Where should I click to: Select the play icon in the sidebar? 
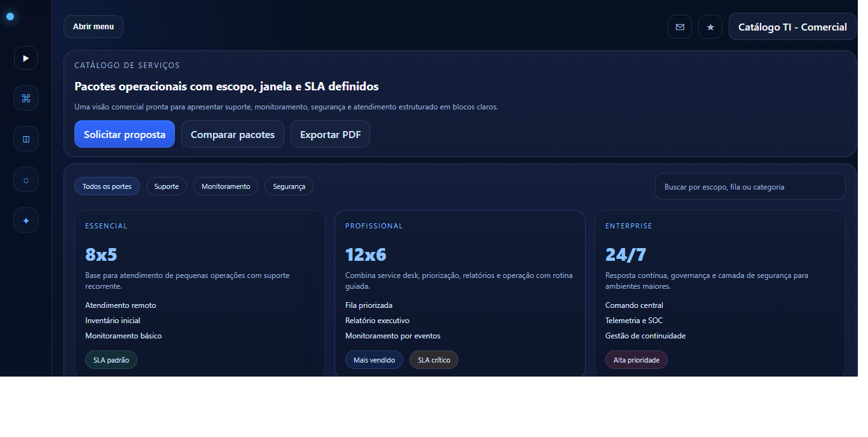pyautogui.click(x=25, y=58)
